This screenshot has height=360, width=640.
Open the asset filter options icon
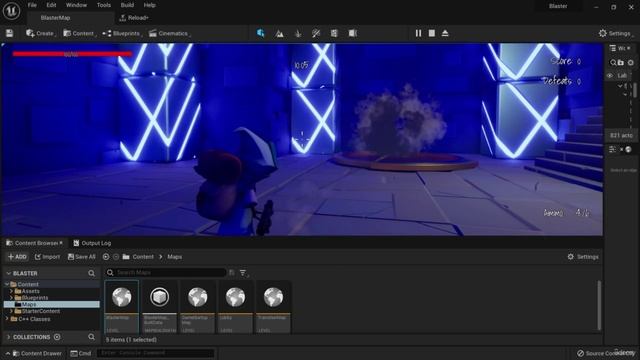(243, 273)
